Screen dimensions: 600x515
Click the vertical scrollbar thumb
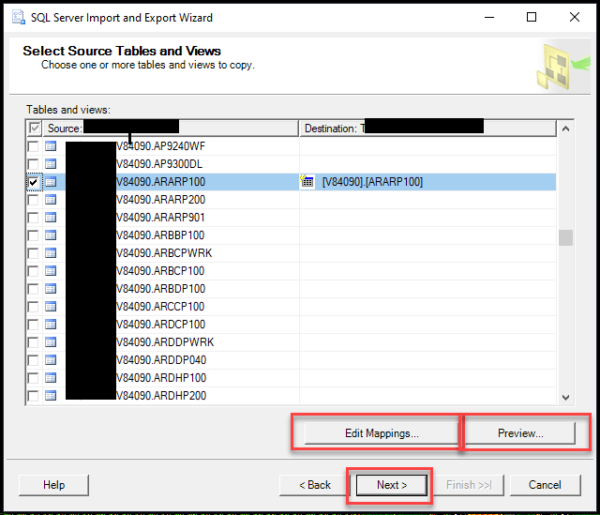coord(566,238)
